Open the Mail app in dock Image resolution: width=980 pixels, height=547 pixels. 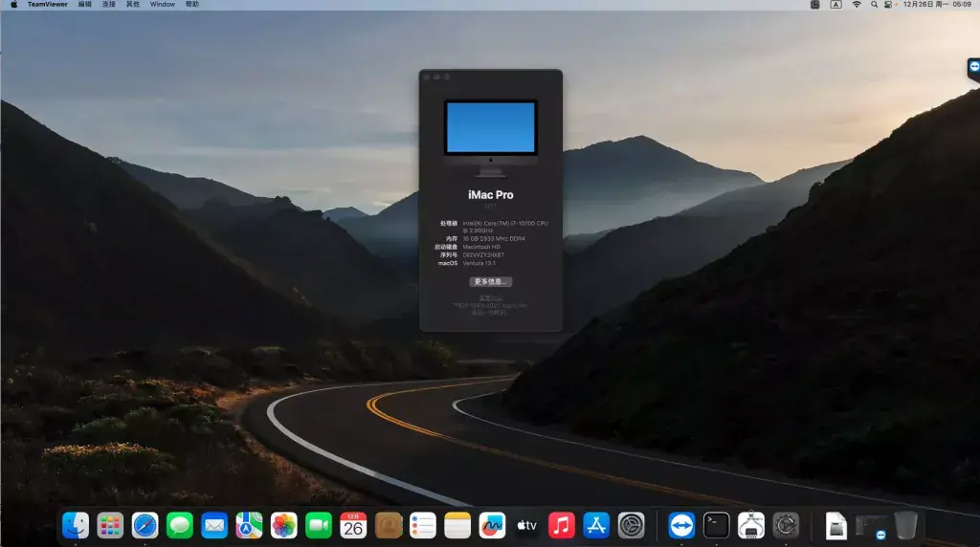point(214,525)
